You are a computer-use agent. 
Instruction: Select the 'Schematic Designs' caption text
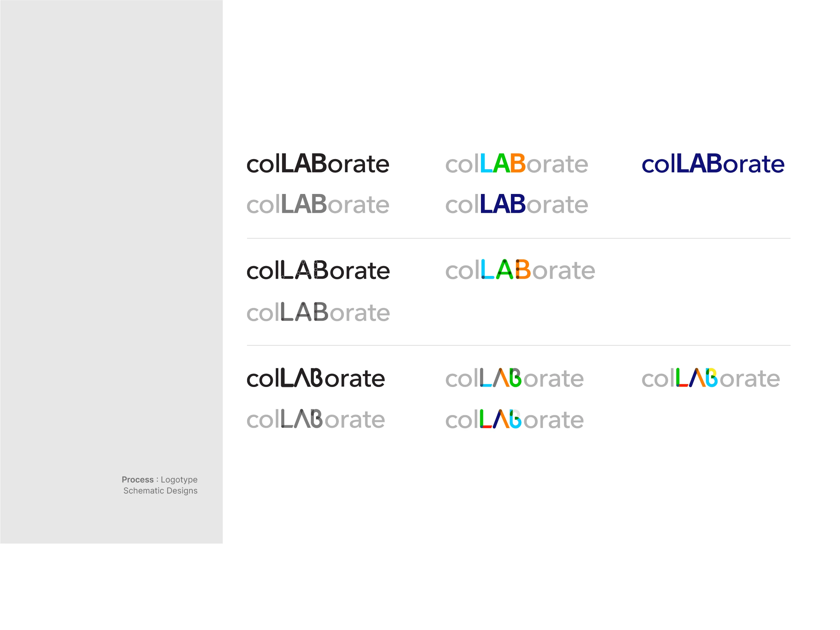click(x=160, y=491)
